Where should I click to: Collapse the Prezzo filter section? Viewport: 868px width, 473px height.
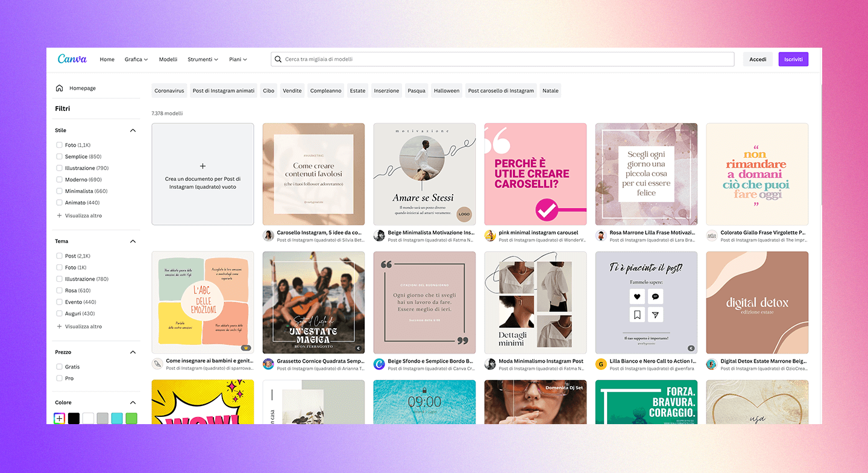point(133,352)
